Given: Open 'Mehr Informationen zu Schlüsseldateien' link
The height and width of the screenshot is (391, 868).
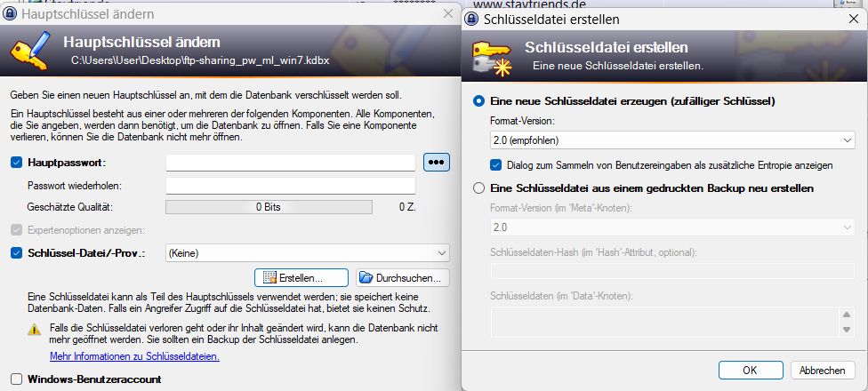Looking at the screenshot, I should point(134,356).
